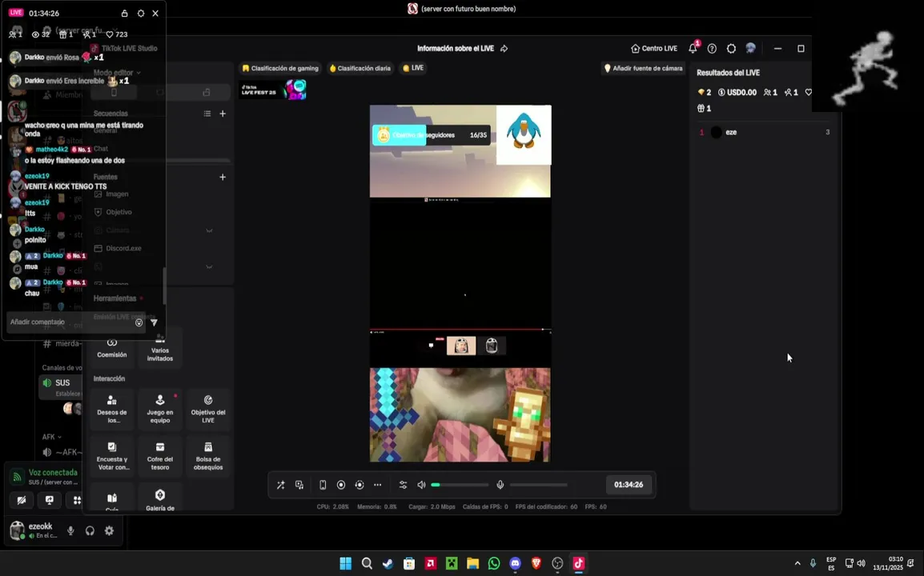Select the LIVE tab chip
This screenshot has width=924, height=576.
coord(413,68)
